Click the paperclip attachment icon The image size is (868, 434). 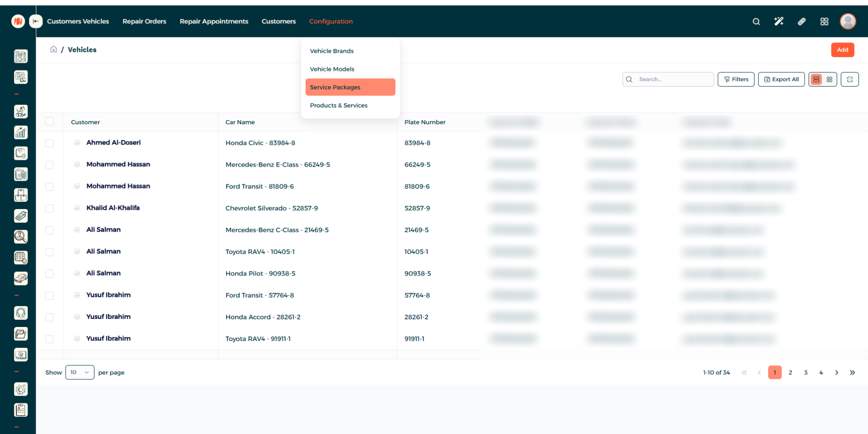[802, 22]
